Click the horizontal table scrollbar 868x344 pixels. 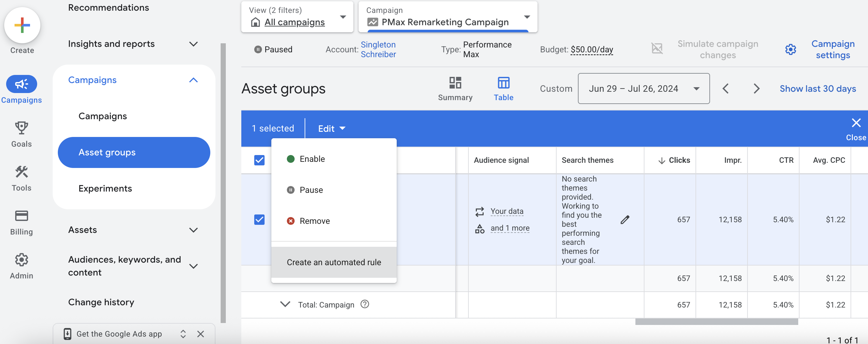click(716, 322)
